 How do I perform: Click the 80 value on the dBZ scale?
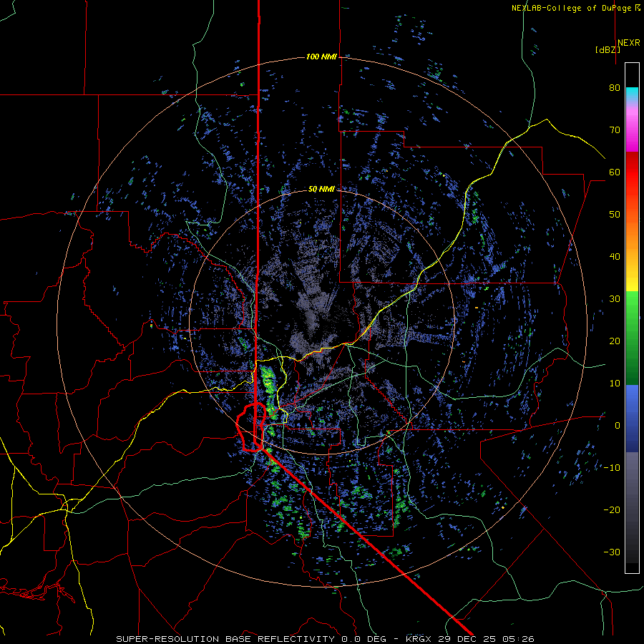coord(615,88)
